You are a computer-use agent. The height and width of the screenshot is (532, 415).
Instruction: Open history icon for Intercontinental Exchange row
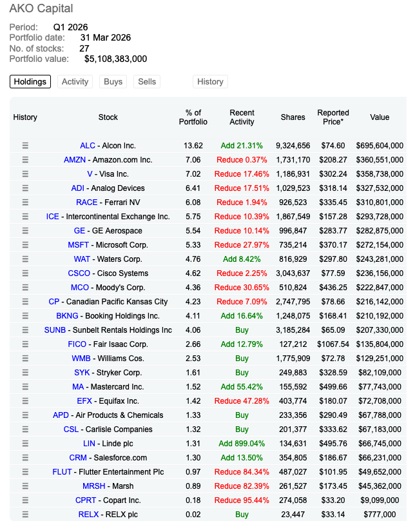click(25, 217)
